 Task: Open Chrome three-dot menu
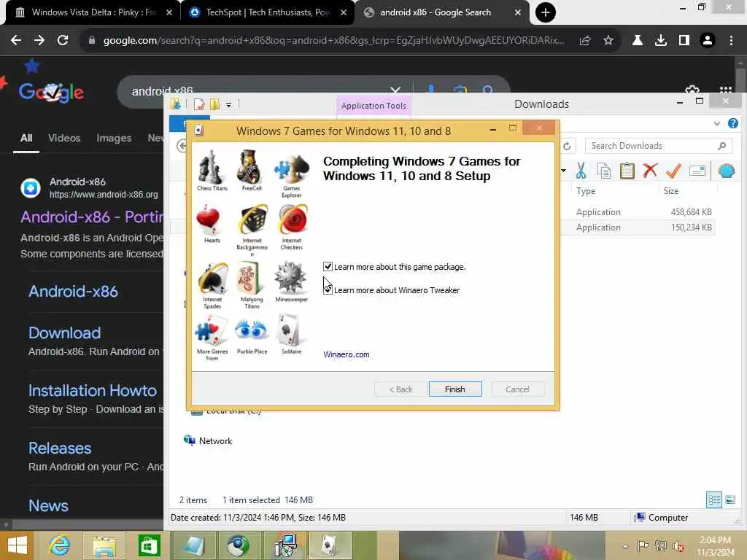[x=731, y=41]
